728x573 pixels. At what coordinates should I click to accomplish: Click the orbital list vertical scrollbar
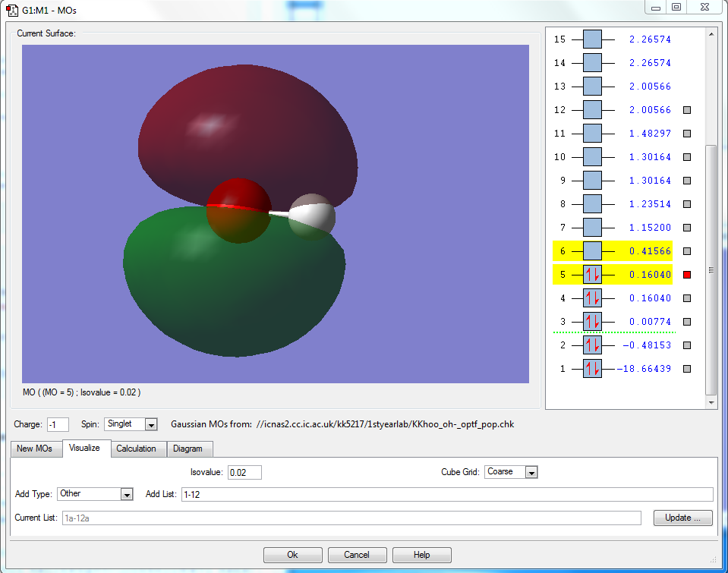pos(711,269)
